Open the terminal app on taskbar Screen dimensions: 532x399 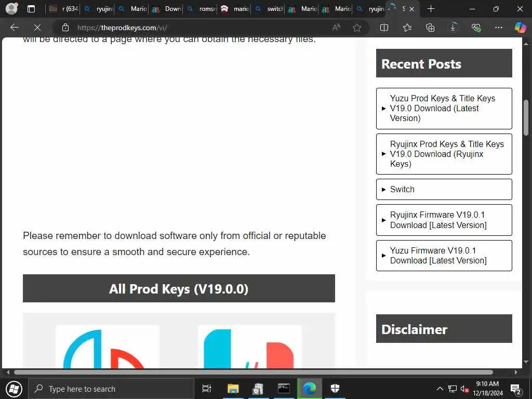[284, 389]
